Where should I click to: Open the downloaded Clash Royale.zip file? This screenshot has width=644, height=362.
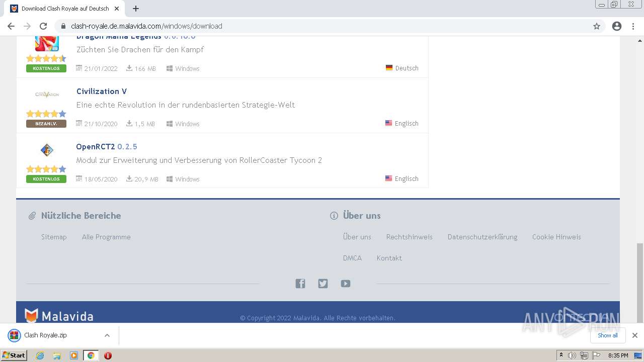[45, 335]
